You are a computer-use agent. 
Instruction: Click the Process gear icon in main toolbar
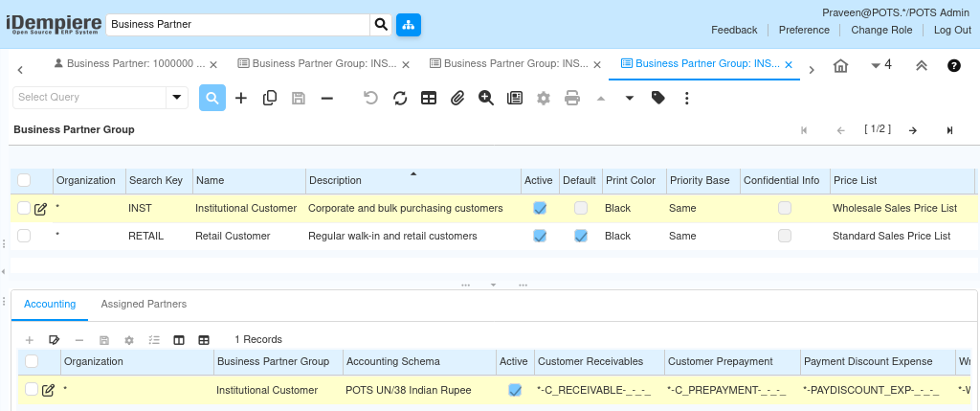point(544,98)
